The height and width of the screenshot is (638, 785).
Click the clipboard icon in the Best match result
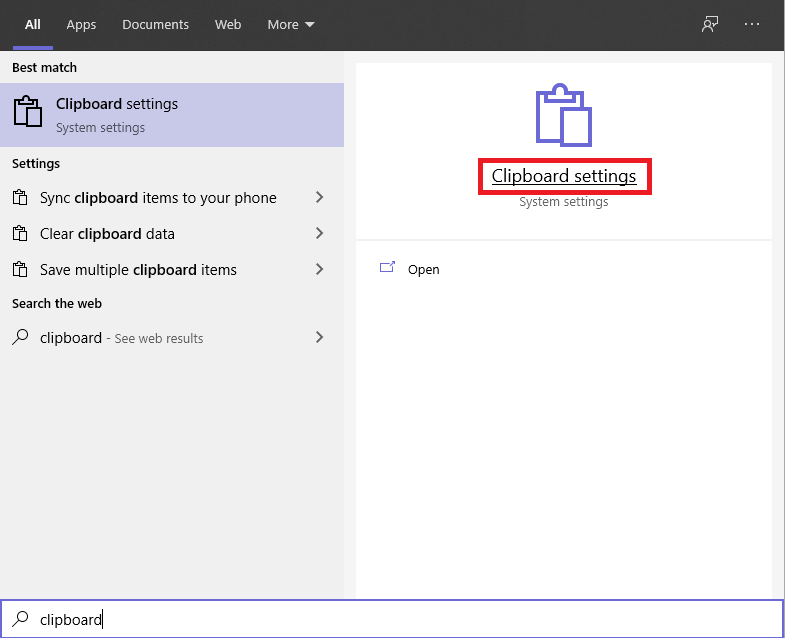click(x=28, y=111)
